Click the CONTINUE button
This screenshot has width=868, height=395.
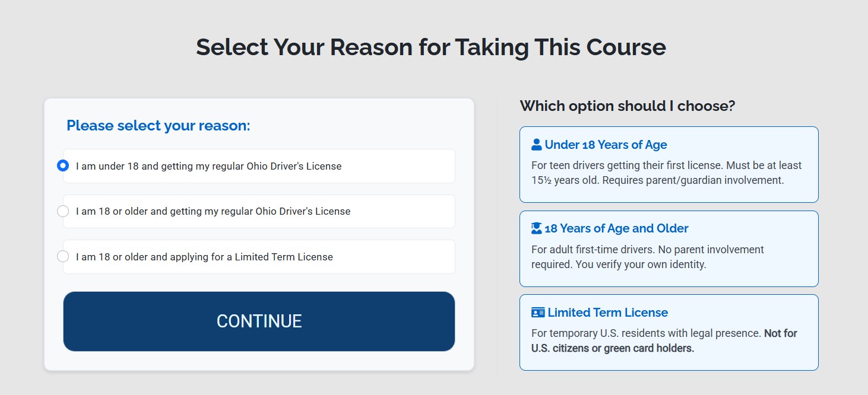pos(259,321)
